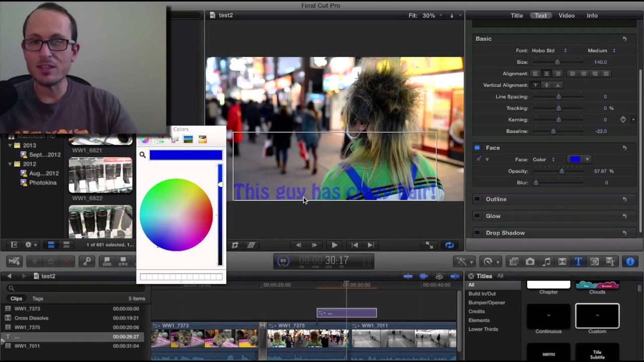Select the Bumper/Opener titles category
Screen dimensions: 644x362
pyautogui.click(x=487, y=303)
